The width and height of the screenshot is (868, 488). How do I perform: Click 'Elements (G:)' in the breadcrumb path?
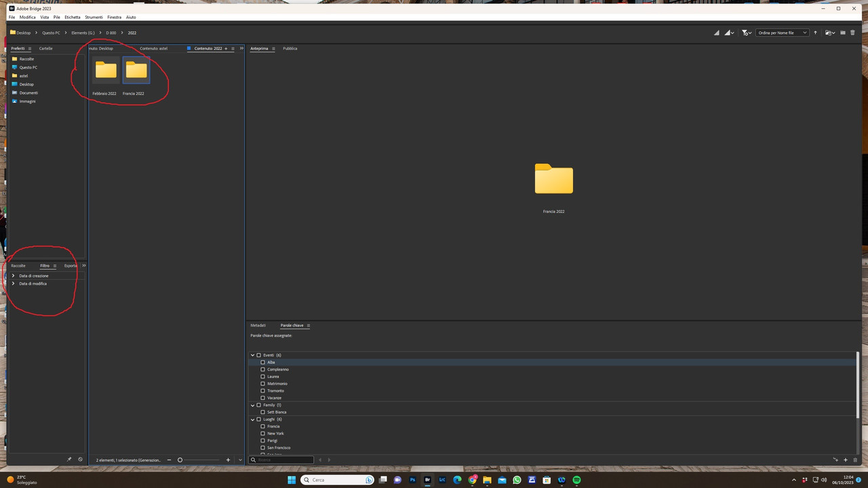(83, 33)
